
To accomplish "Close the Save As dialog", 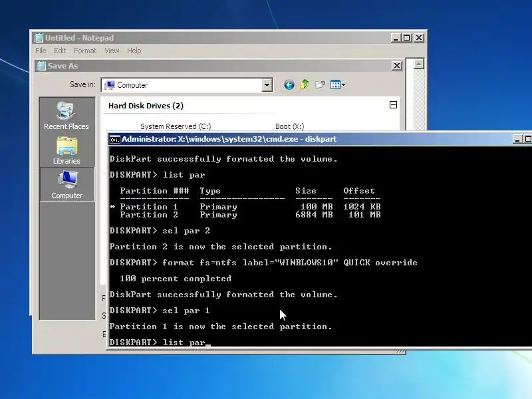I will (397, 65).
